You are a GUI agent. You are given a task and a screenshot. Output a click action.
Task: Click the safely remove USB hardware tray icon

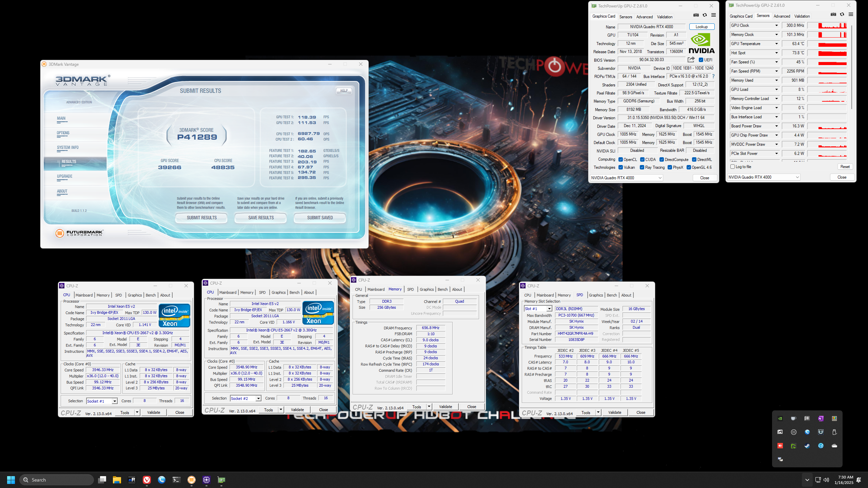point(834,432)
